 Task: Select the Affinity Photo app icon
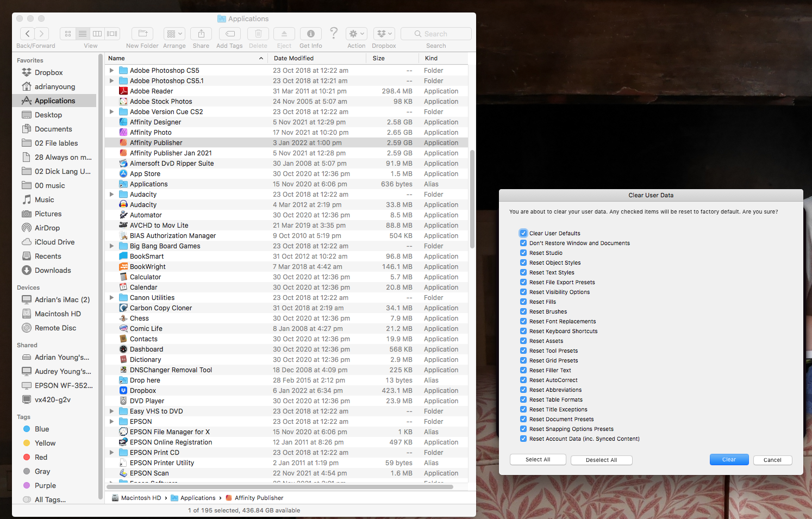click(123, 133)
